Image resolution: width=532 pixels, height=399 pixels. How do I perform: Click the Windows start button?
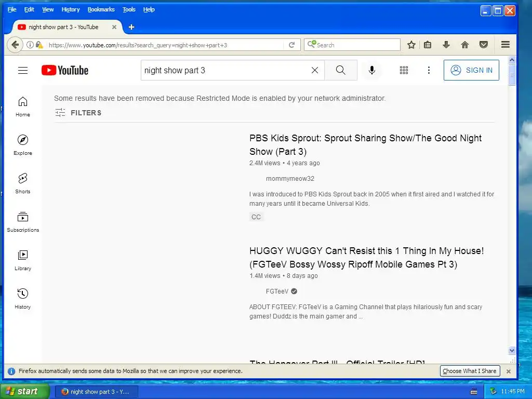tap(24, 392)
